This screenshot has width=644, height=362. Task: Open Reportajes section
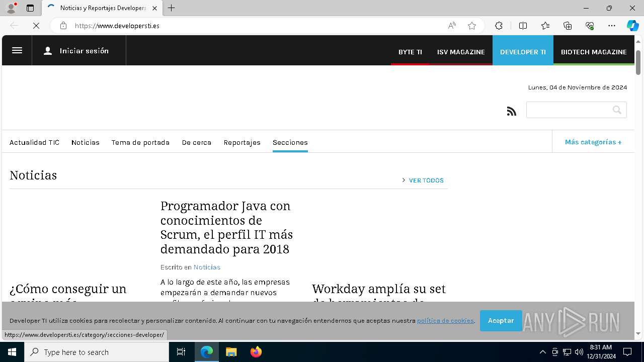pos(242,142)
